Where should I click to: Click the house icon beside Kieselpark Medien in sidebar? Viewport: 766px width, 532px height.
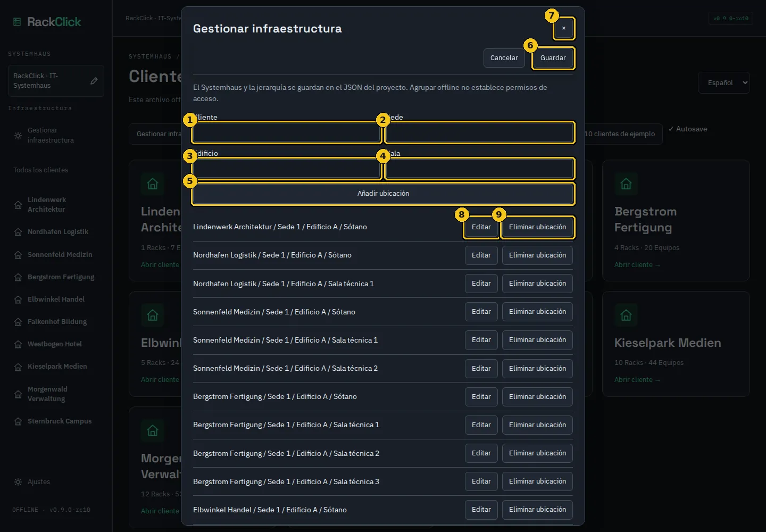click(x=18, y=367)
